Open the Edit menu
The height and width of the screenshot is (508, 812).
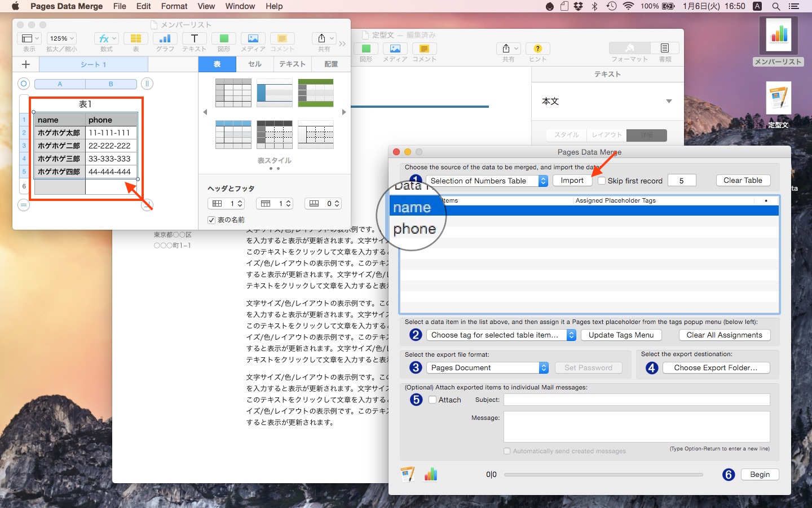pyautogui.click(x=144, y=6)
